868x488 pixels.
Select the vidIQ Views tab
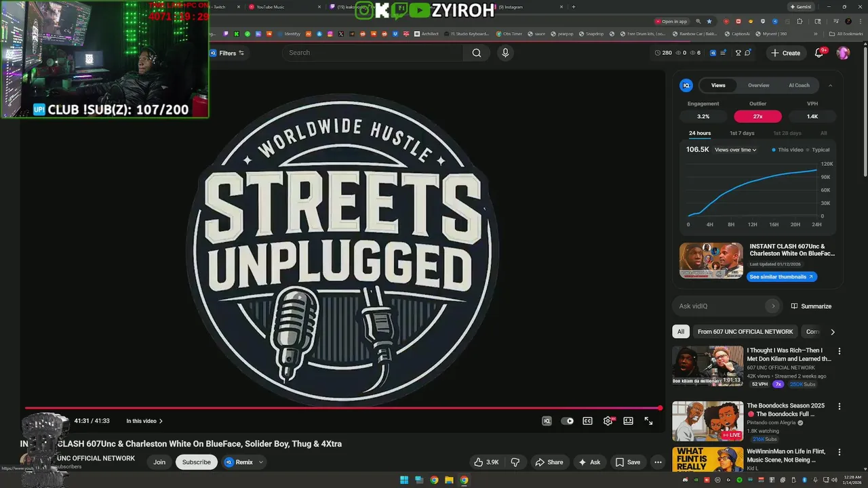click(718, 85)
